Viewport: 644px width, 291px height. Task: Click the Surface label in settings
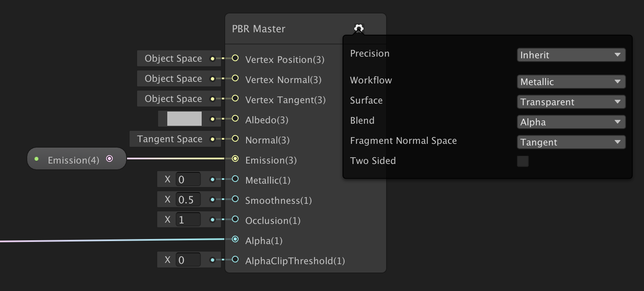pos(366,100)
